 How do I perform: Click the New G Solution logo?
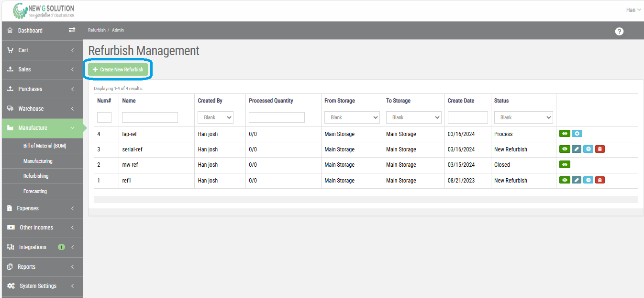click(x=44, y=11)
